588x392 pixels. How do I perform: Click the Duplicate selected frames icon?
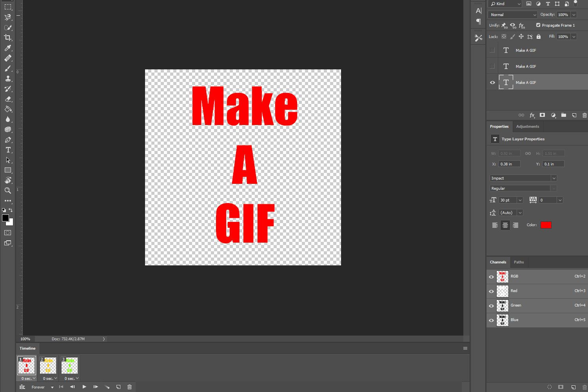tap(118, 387)
